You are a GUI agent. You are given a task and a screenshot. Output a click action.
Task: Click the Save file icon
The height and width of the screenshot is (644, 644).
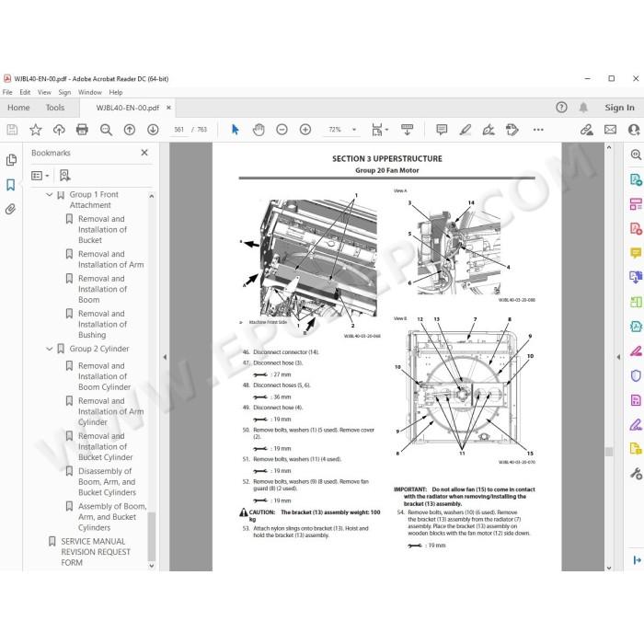coord(12,130)
